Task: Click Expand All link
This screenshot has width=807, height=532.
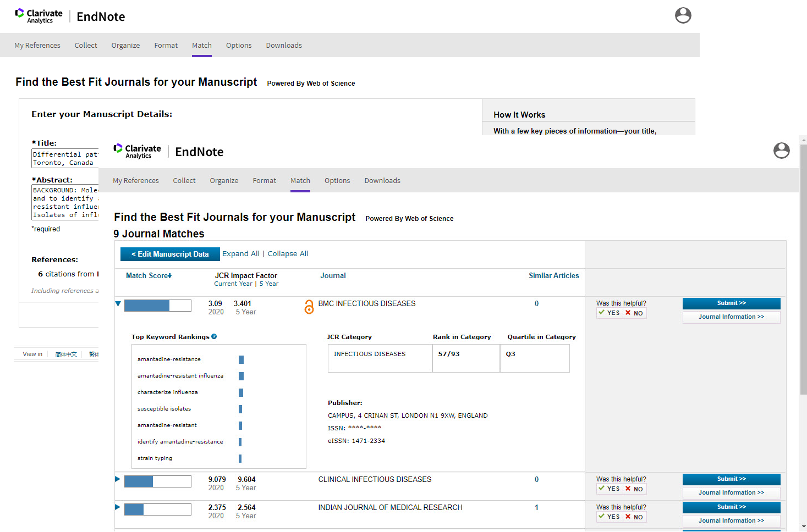Action: [x=241, y=253]
